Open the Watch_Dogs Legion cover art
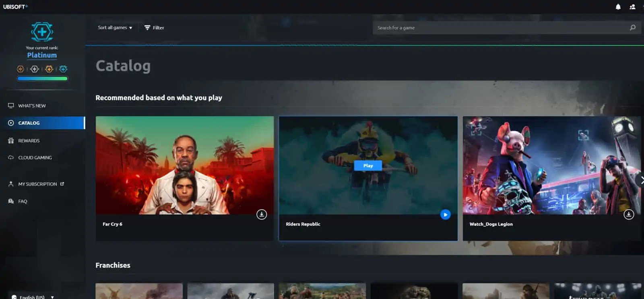 (x=551, y=165)
